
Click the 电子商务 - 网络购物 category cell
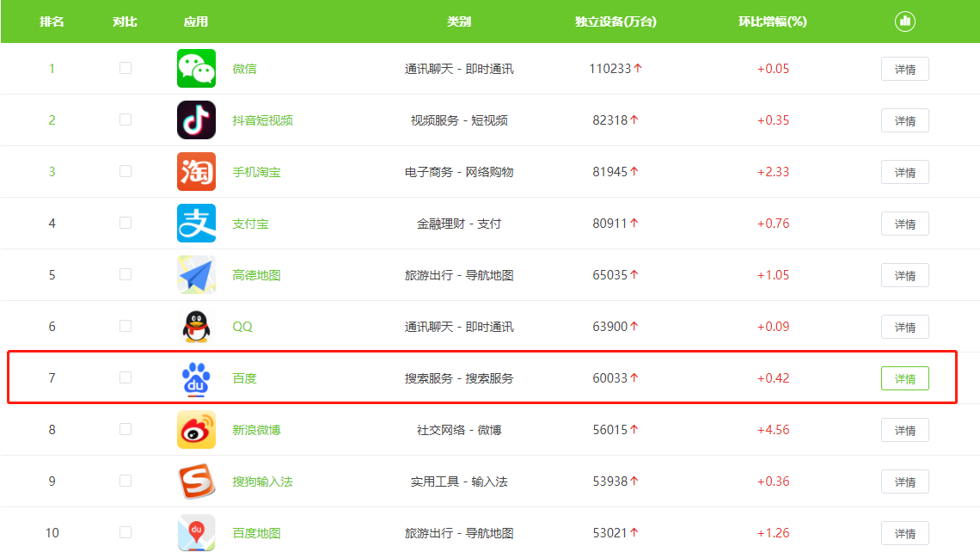(x=459, y=172)
